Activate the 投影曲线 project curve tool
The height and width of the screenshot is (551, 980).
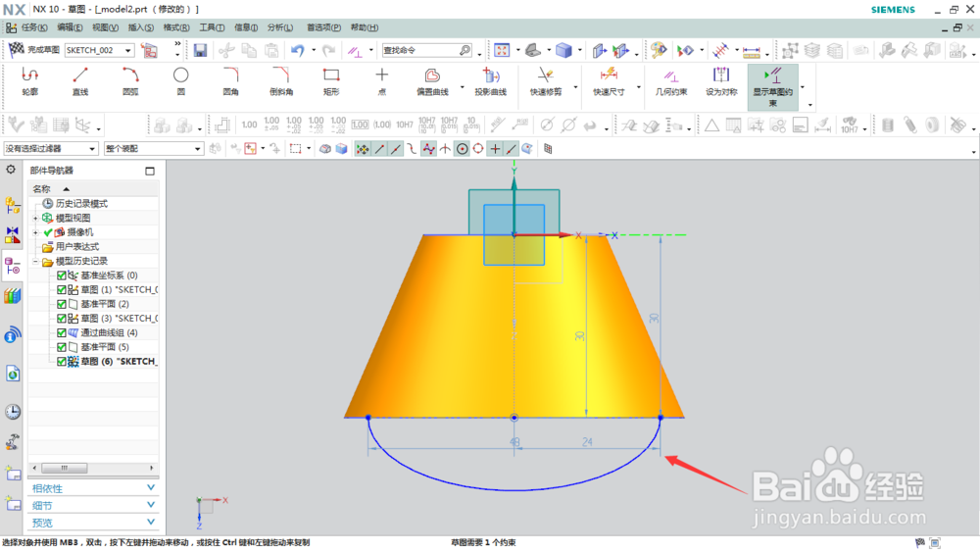[491, 81]
